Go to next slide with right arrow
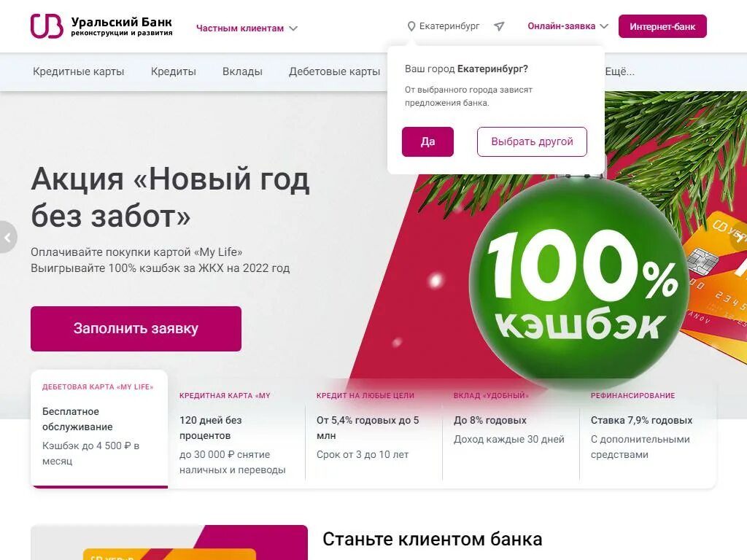The width and height of the screenshot is (747, 560). tap(738, 237)
